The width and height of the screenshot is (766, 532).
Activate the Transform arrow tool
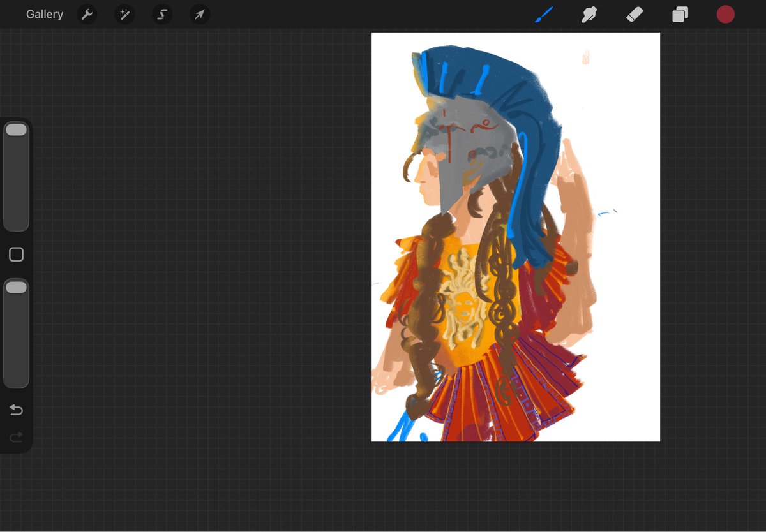pyautogui.click(x=200, y=15)
